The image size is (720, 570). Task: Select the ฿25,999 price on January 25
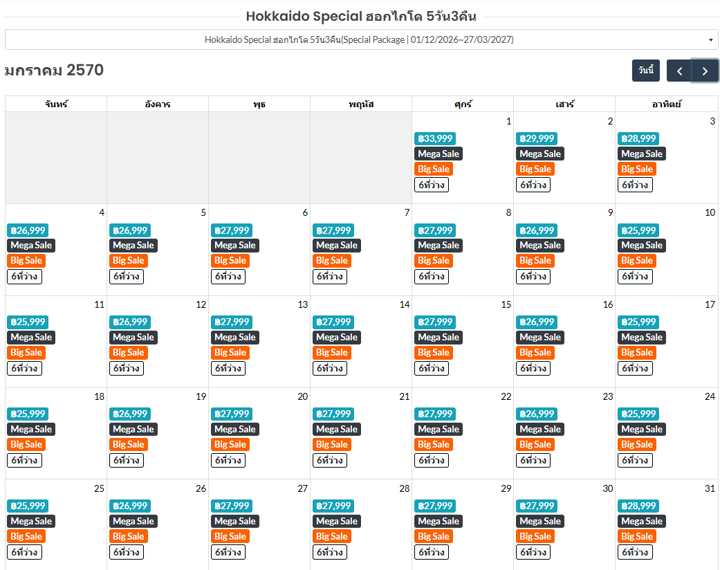tap(28, 506)
